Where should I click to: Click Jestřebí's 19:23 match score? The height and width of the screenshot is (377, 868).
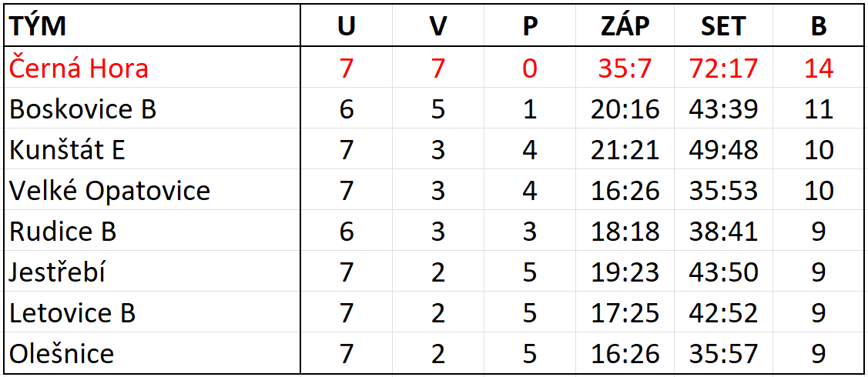coord(625,272)
